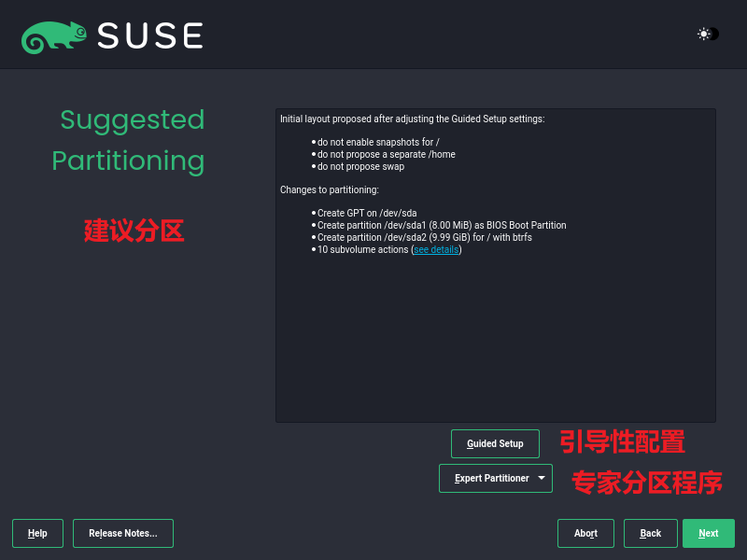Click the '10 subvolume actions' bullet item
747x560 pixels.
point(364,249)
